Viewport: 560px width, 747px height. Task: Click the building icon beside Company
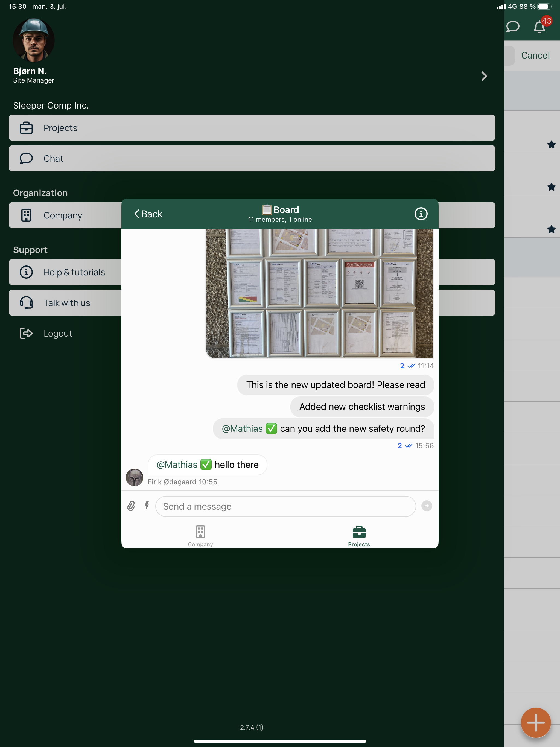(26, 215)
